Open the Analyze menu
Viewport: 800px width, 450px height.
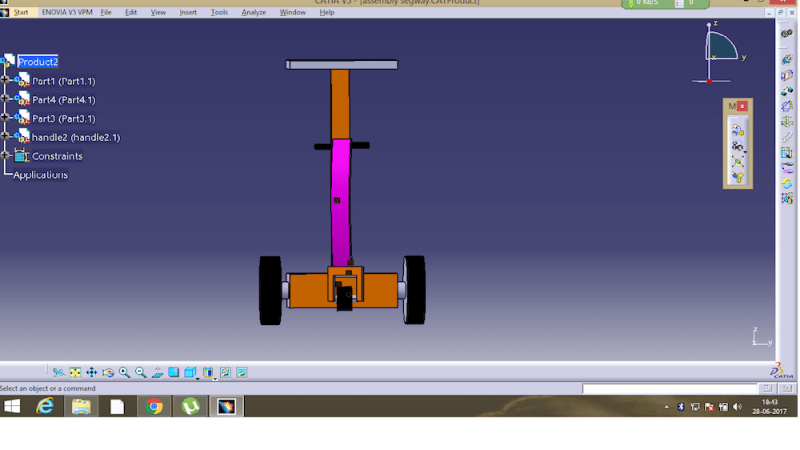(x=254, y=12)
